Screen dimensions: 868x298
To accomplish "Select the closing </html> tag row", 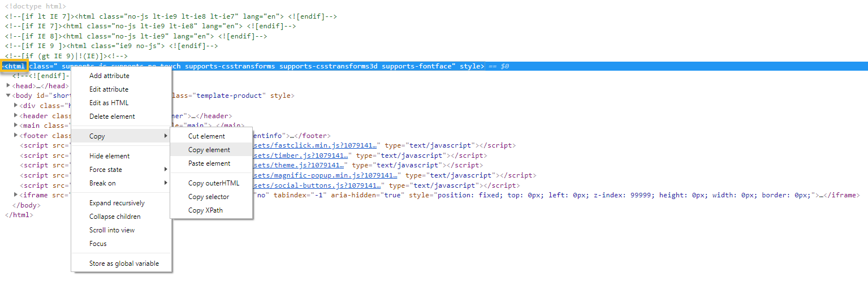I will coord(19,215).
